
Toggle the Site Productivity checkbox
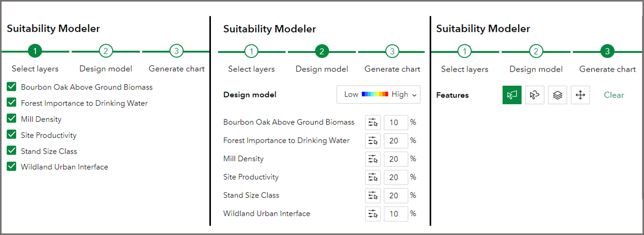coord(12,135)
